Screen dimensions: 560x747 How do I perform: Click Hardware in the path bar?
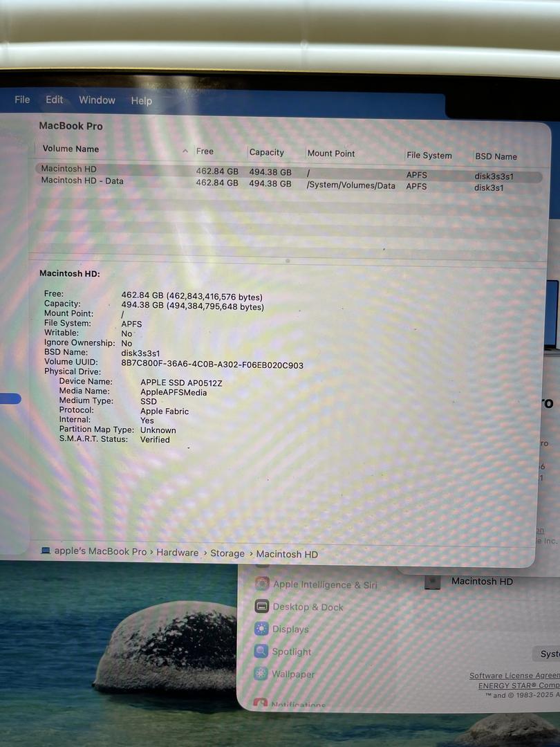177,553
